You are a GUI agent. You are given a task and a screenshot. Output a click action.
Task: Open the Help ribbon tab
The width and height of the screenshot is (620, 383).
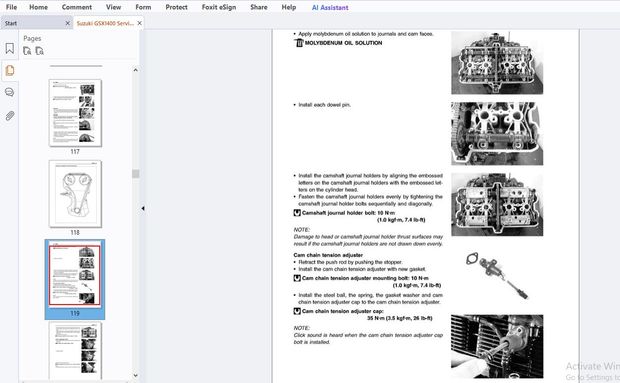tap(289, 7)
